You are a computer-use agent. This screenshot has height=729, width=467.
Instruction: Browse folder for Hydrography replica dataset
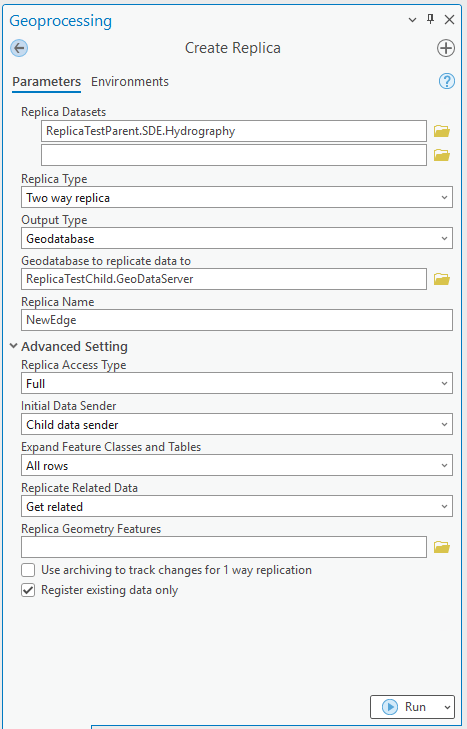(441, 131)
